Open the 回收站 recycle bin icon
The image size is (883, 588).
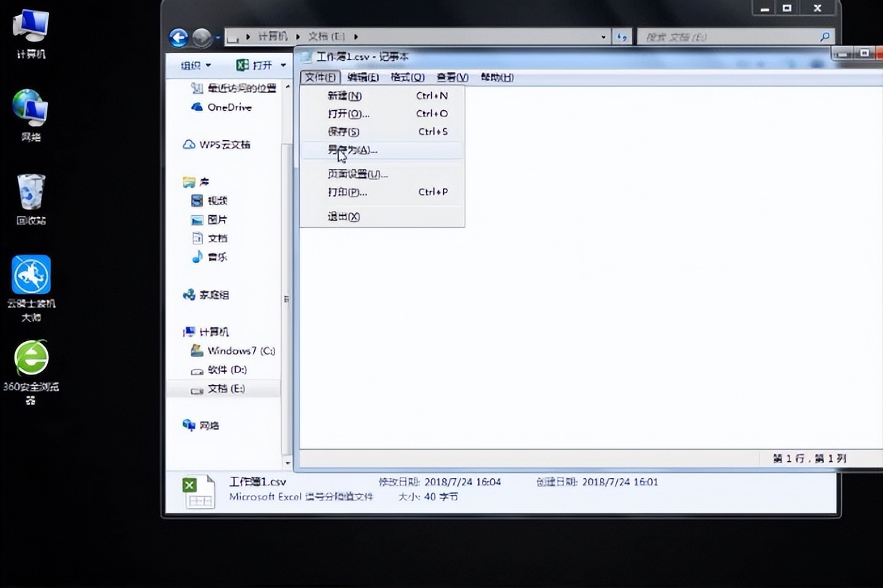[31, 199]
